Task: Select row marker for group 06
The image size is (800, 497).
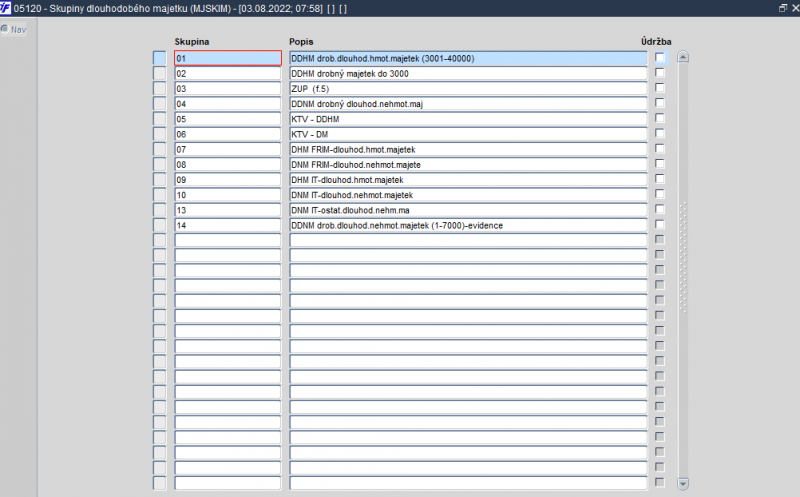Action: click(160, 134)
